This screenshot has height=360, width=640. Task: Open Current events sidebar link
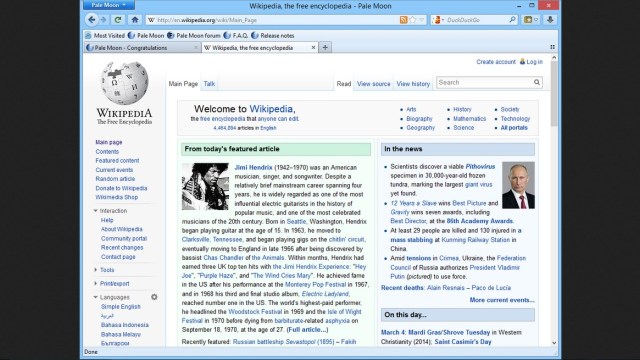pos(114,170)
